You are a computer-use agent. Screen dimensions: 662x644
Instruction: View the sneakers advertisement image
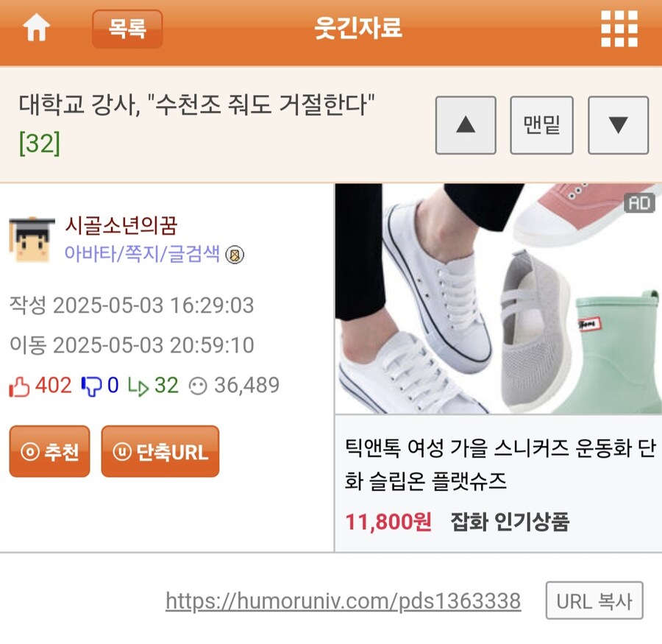(498, 299)
